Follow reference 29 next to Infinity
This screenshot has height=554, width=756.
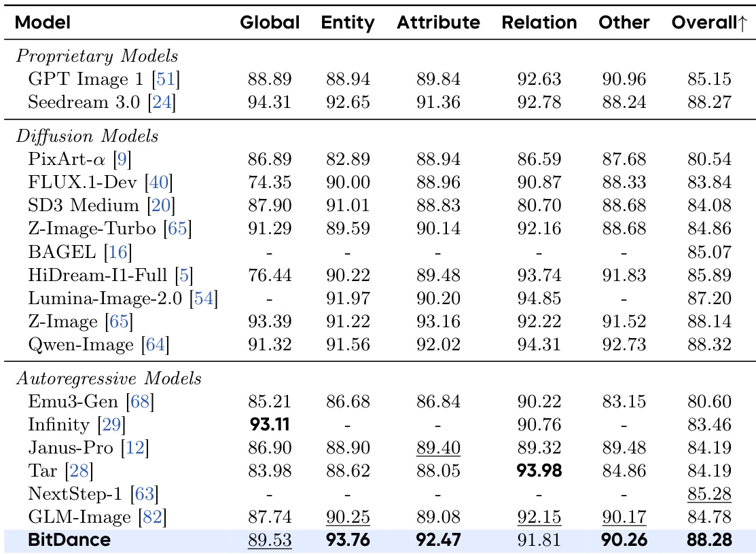click(112, 425)
